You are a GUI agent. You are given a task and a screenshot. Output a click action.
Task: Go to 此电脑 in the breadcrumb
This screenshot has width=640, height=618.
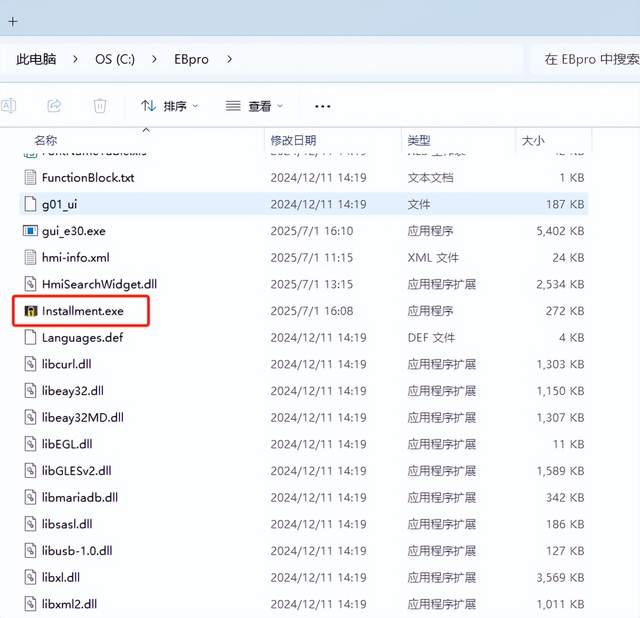(x=36, y=60)
